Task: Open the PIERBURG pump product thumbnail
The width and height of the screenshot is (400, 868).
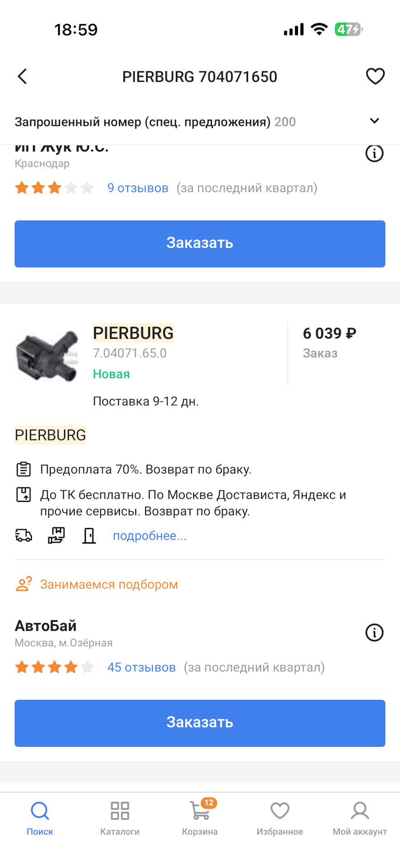Action: 47,355
